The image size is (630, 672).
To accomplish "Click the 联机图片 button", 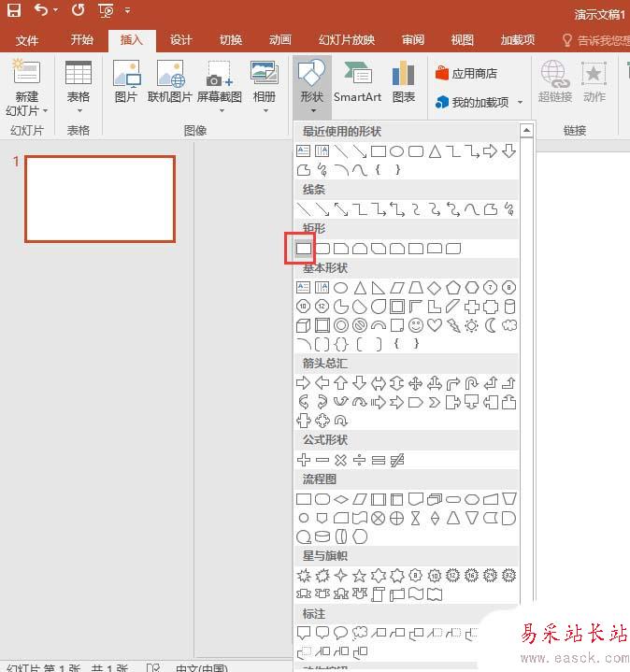I will click(170, 81).
